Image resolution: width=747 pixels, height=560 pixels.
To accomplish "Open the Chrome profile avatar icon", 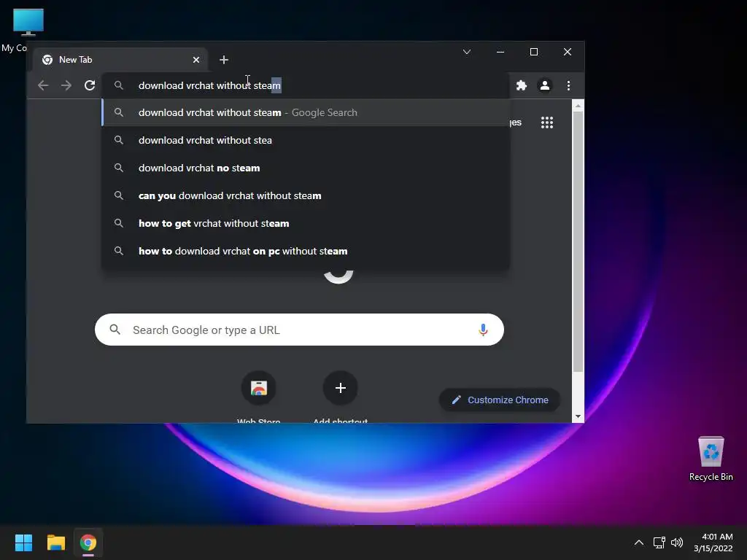I will (545, 86).
